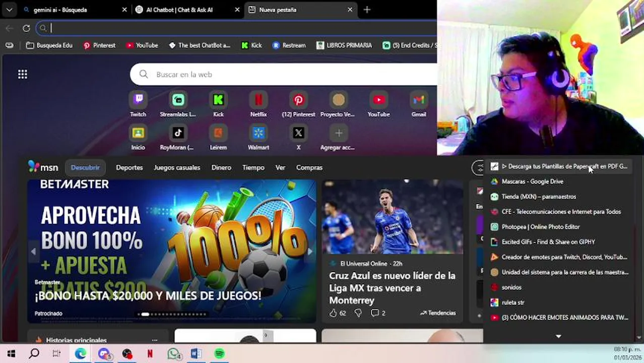Click the Buscar en la web field
The image size is (644, 363).
pyautogui.click(x=283, y=75)
